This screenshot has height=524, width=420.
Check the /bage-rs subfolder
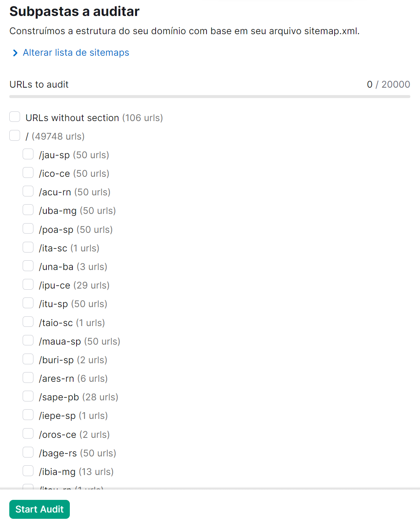point(28,452)
